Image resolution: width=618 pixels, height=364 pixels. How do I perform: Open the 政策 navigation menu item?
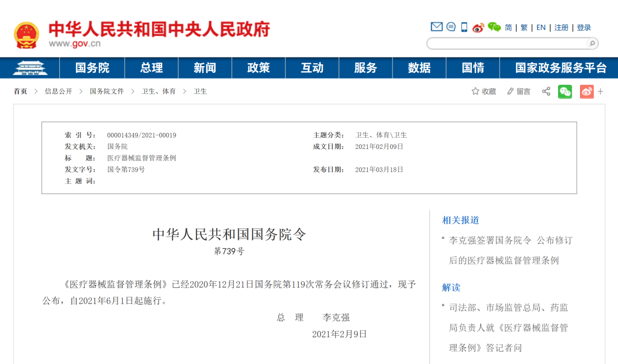coord(258,68)
